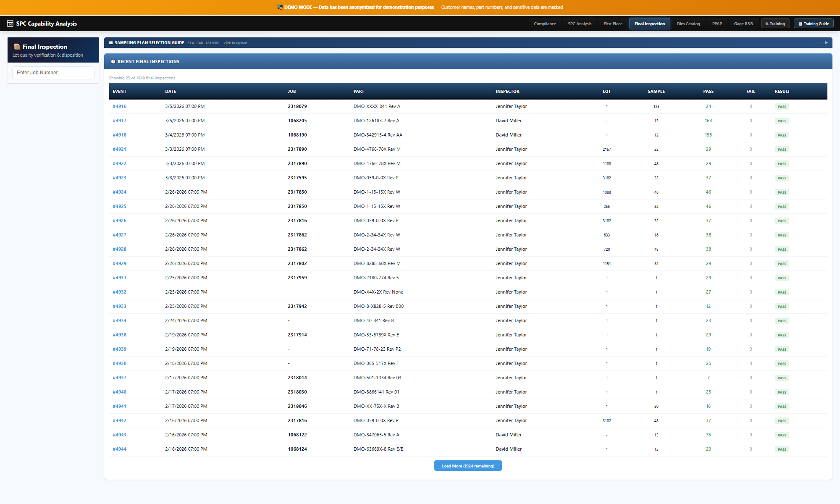Click the PASS badge on event #4917 row
The image size is (840, 504).
pos(782,121)
